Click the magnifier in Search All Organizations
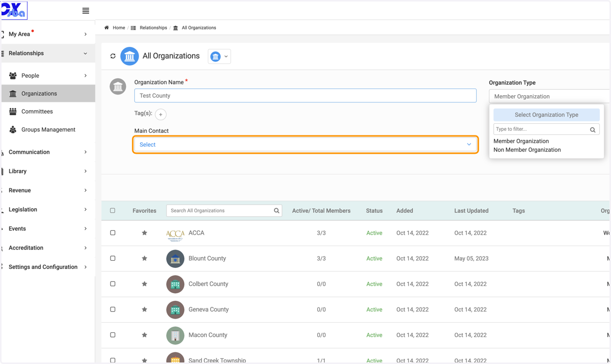611x364 pixels. (x=276, y=211)
